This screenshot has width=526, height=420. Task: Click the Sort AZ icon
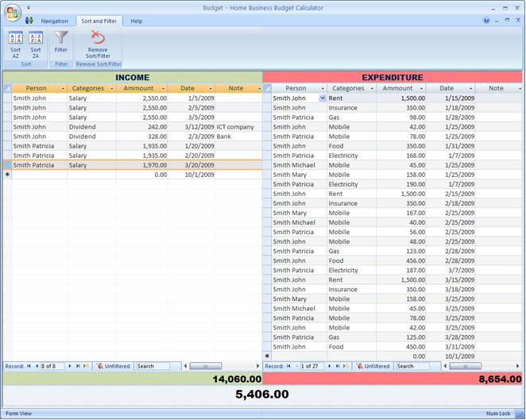click(x=15, y=38)
